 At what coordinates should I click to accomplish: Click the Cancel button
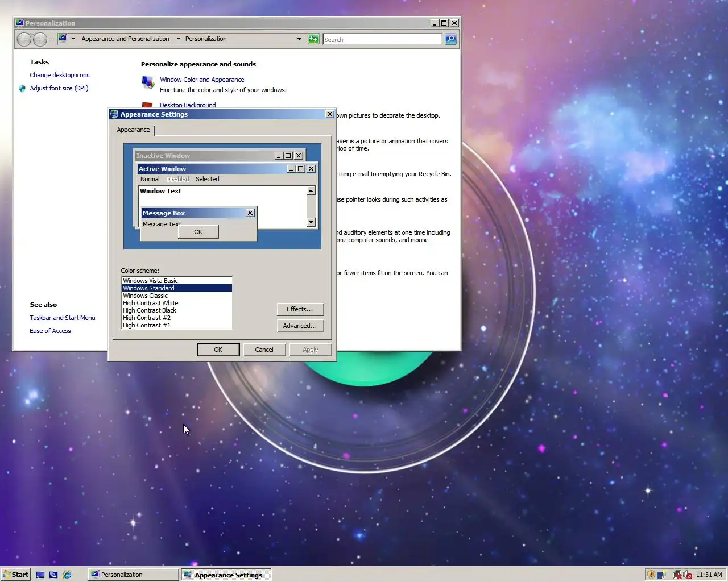264,350
